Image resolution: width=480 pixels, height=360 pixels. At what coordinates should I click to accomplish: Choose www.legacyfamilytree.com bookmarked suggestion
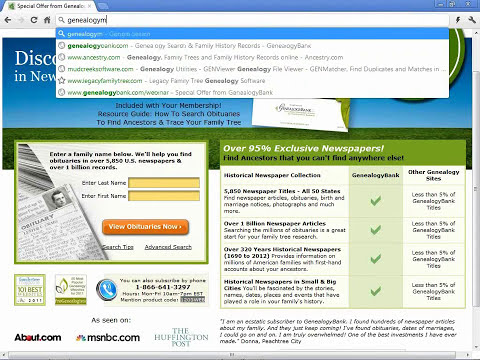252,81
